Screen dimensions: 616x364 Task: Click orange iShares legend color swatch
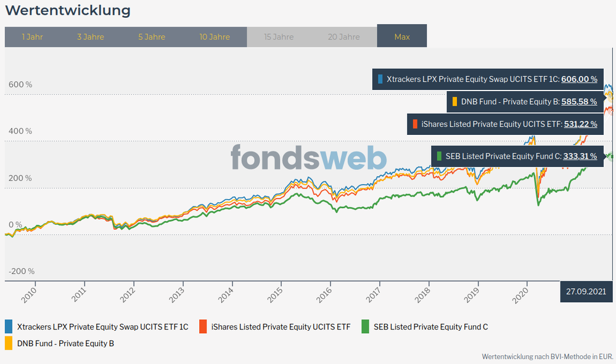(x=203, y=327)
